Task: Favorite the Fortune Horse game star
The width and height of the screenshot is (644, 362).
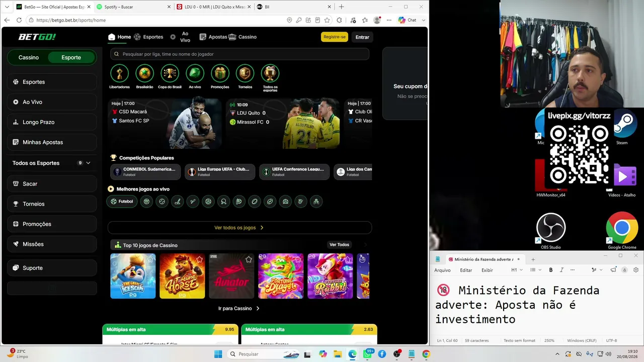Action: point(199,259)
